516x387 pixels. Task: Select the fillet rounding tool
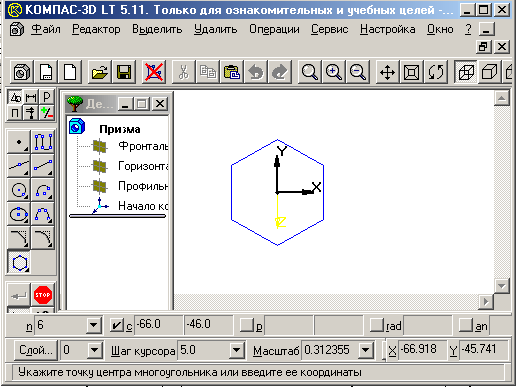tap(43, 238)
